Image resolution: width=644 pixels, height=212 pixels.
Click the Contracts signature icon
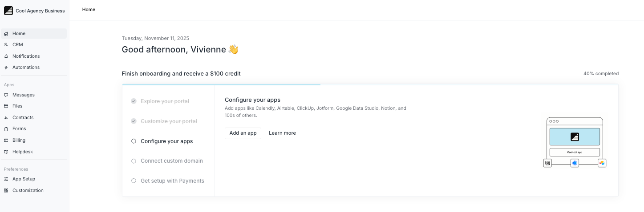tap(6, 118)
